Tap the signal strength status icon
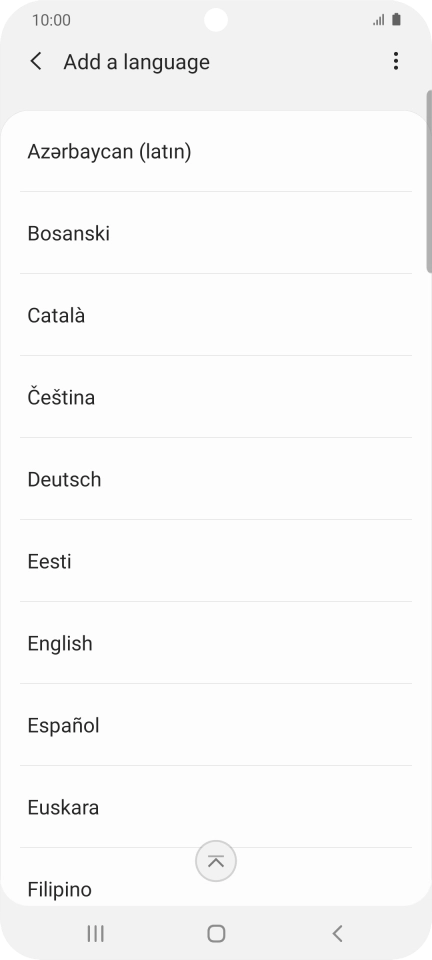The width and height of the screenshot is (432, 960). click(379, 20)
